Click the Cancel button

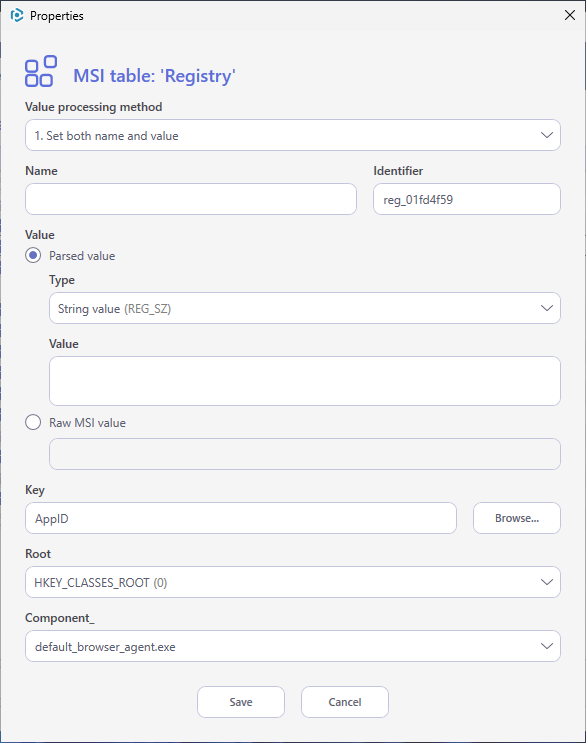345,702
